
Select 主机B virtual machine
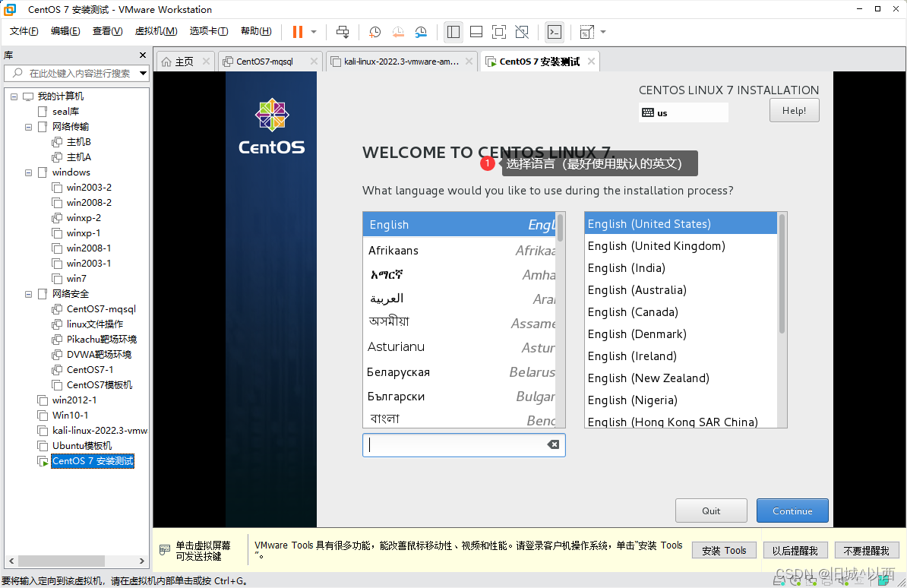pos(78,142)
